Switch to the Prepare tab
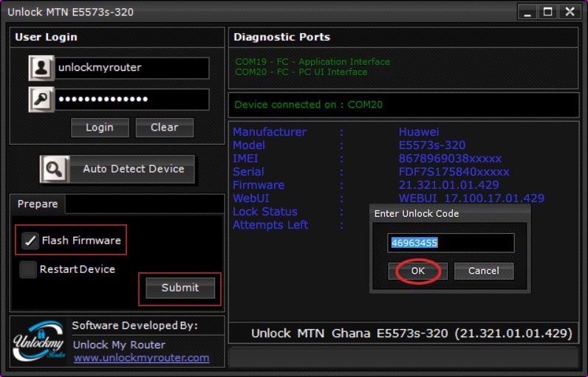 (x=38, y=204)
